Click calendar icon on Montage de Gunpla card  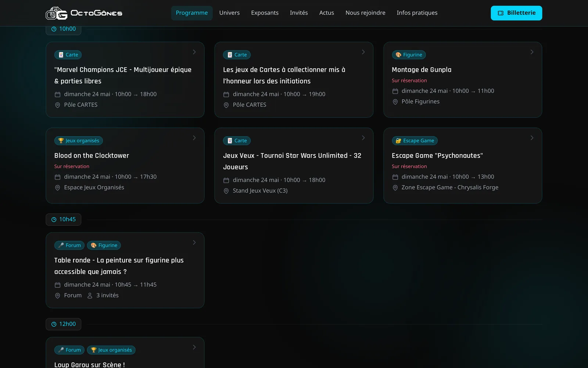[395, 91]
